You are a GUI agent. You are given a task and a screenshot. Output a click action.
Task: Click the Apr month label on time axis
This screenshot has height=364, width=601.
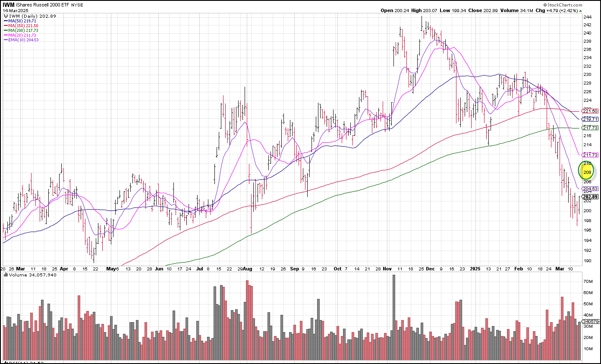[x=64, y=269]
